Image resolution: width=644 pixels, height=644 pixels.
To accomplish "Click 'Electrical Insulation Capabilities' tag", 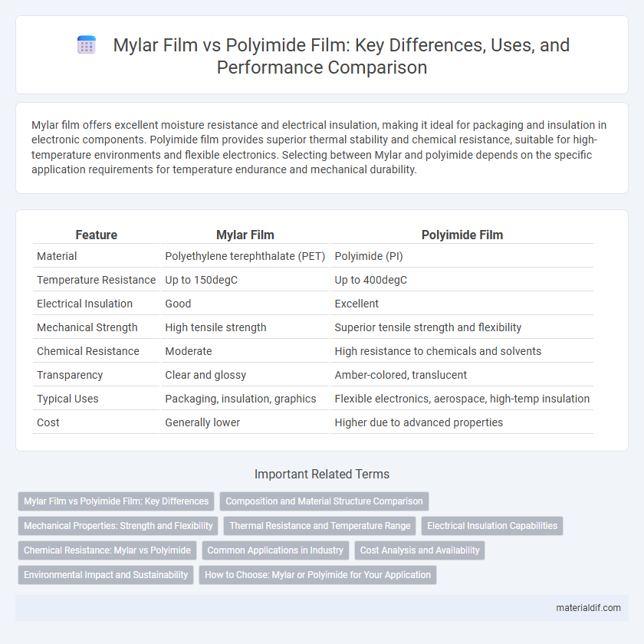I will pos(492,526).
